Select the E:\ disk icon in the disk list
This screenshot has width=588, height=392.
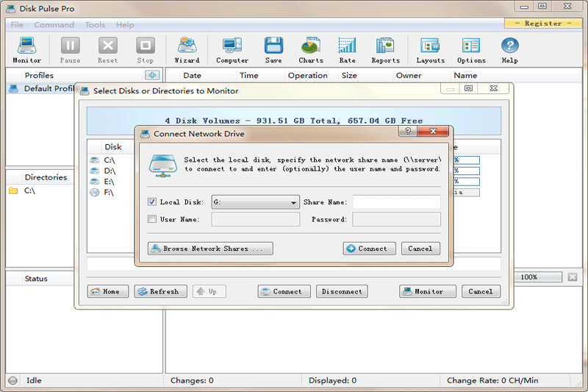coord(95,182)
